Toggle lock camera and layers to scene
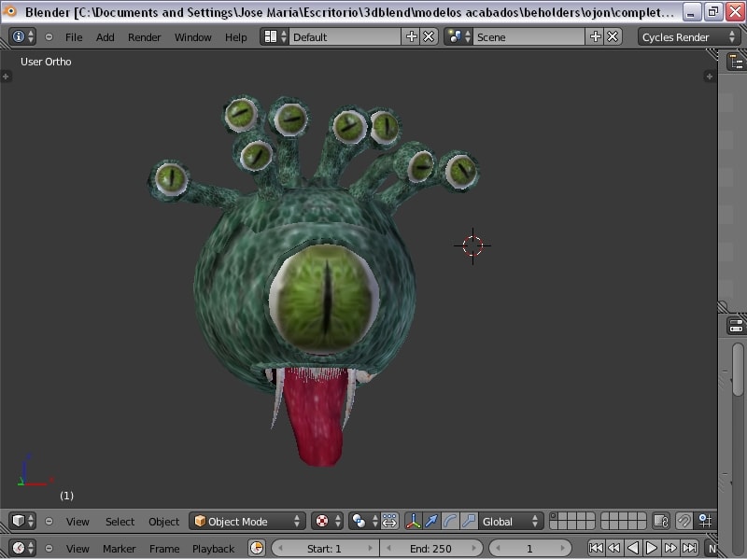Viewport: 747px width, 560px height. (661, 521)
